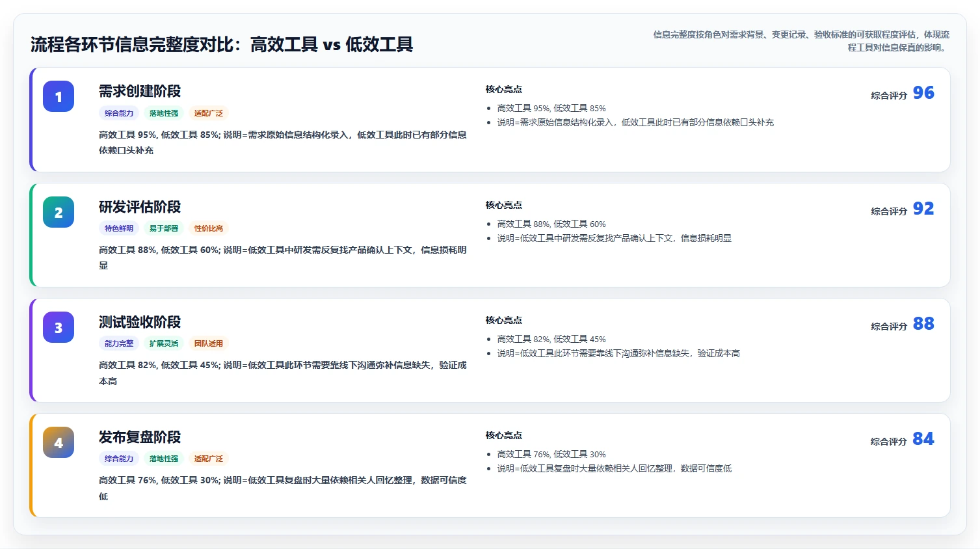Click the 性价比高 tag
The image size is (980, 549).
pyautogui.click(x=209, y=228)
